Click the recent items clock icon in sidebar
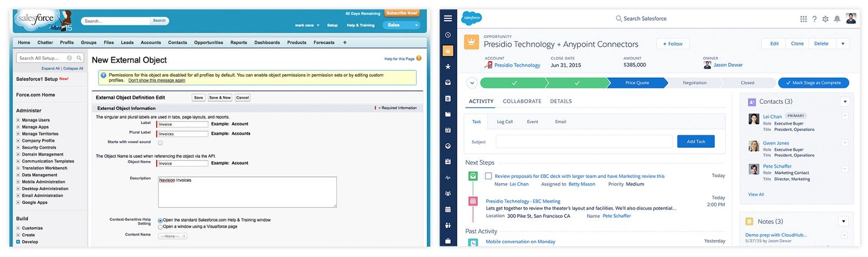Screen dimensions: 868x257 pos(448,35)
